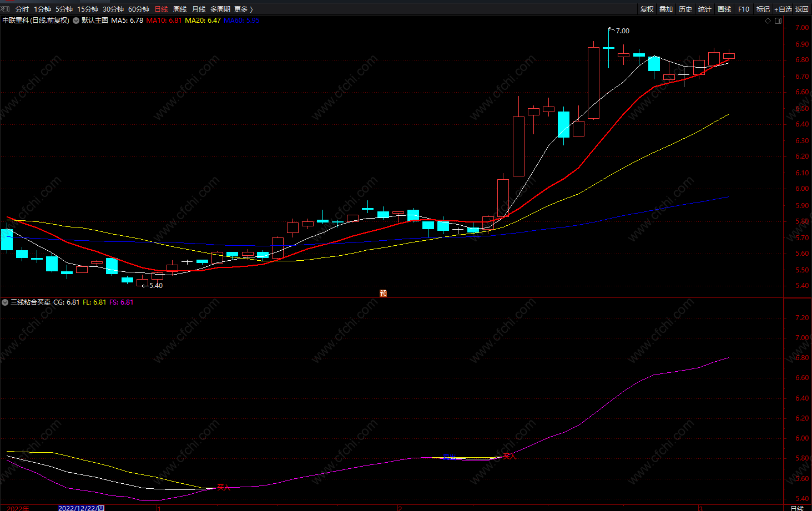
Task: Click the MA10: 6.81 value
Action: pyautogui.click(x=164, y=21)
